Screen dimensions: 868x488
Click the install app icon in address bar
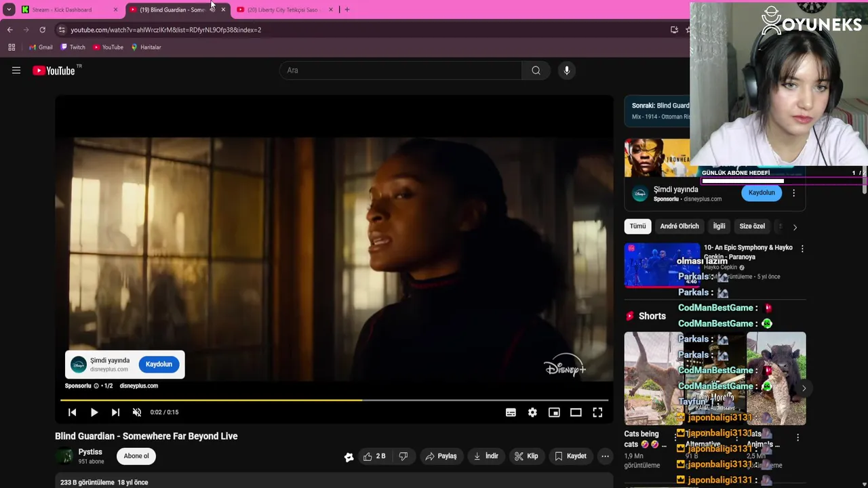[x=674, y=30]
